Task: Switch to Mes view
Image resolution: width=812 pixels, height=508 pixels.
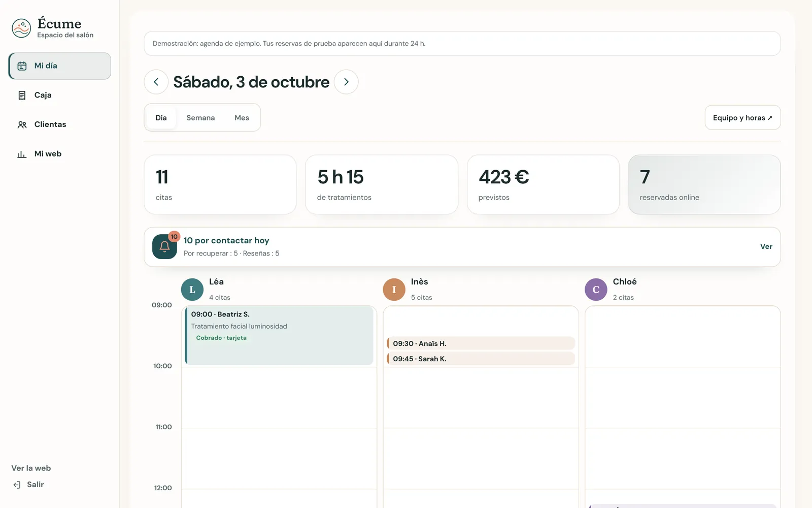Action: coord(242,118)
